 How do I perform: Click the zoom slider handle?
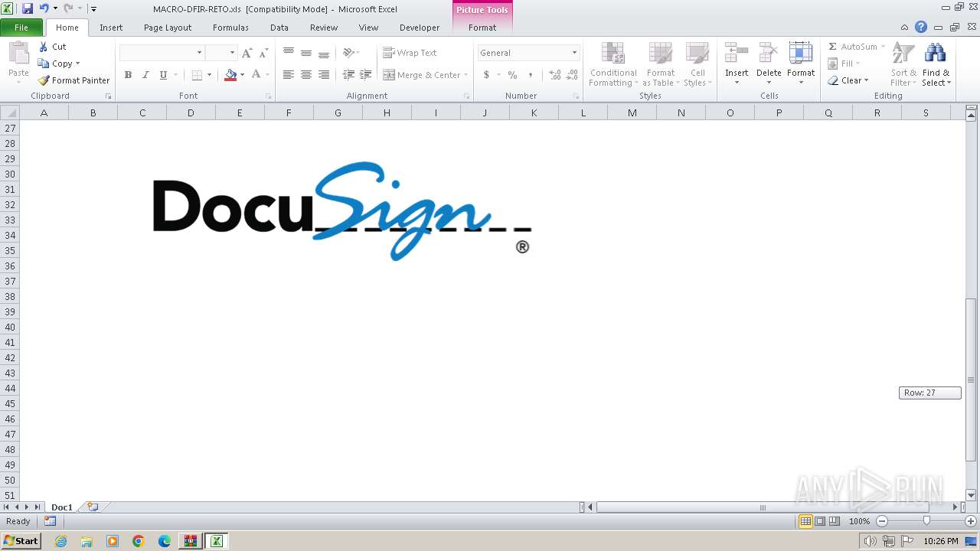(x=926, y=521)
